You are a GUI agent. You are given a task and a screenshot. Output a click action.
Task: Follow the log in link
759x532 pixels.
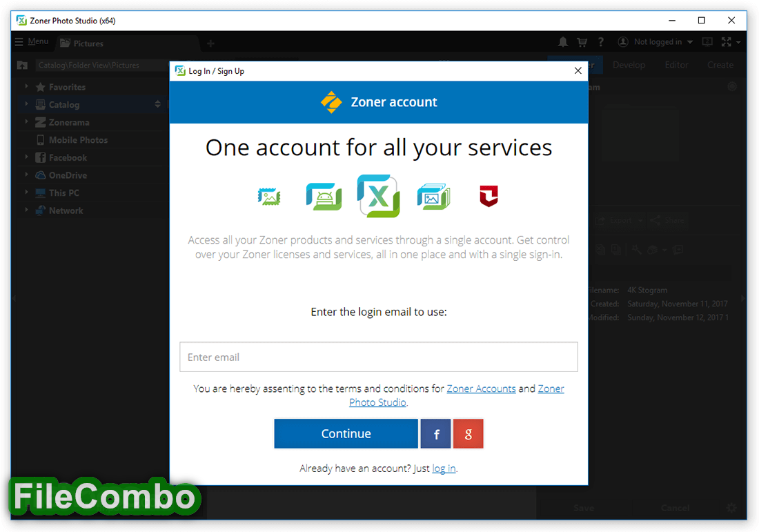coord(444,469)
